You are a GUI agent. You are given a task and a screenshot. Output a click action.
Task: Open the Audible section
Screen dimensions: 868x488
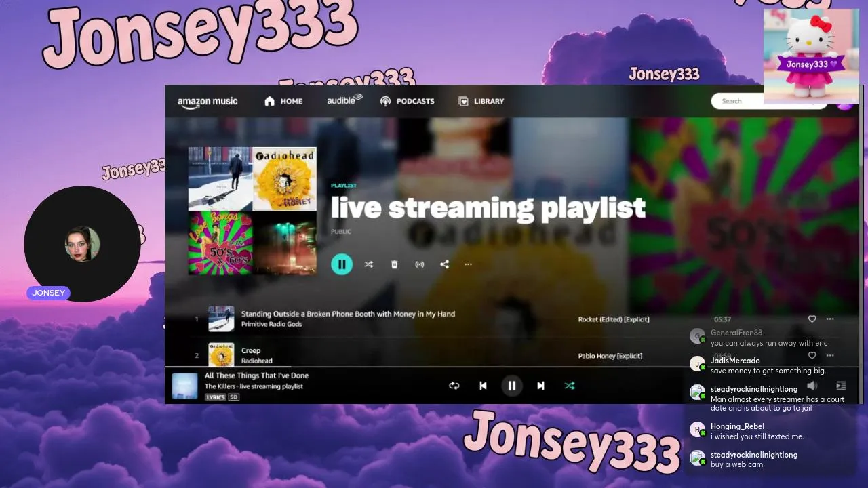(345, 100)
